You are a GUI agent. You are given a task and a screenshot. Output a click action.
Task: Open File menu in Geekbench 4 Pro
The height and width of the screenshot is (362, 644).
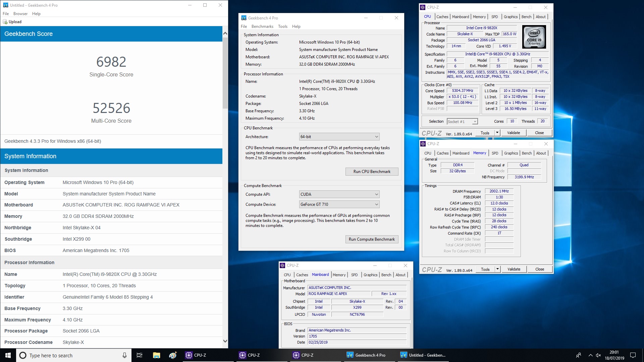coord(244,26)
